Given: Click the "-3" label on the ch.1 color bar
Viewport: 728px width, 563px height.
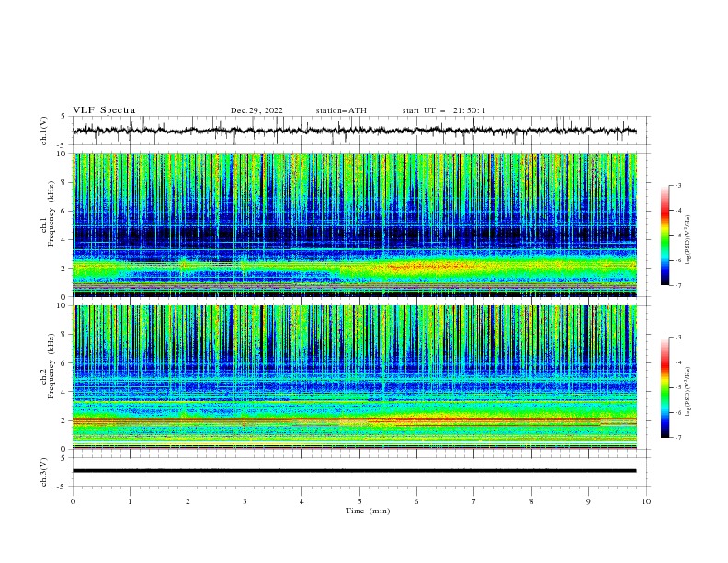Looking at the screenshot, I should pos(678,185).
